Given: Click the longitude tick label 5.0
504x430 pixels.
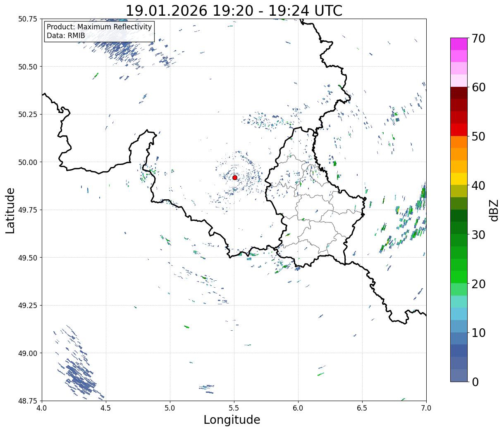Looking at the screenshot, I should coord(170,408).
